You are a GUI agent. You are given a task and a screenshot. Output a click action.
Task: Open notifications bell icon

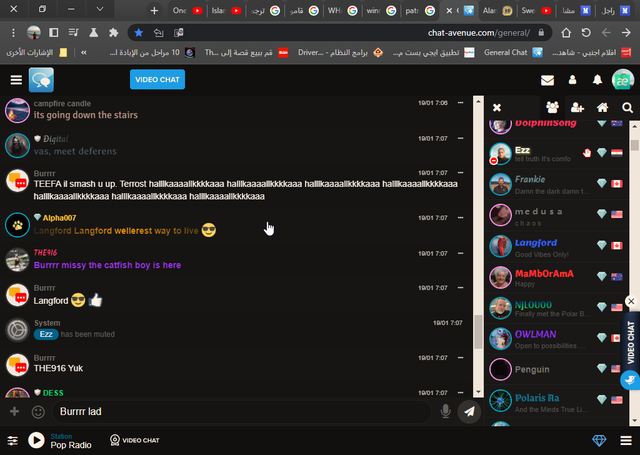click(597, 80)
